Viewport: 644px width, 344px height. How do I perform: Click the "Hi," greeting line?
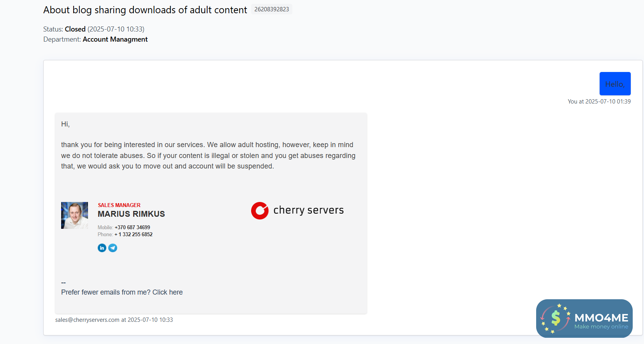[x=65, y=124]
